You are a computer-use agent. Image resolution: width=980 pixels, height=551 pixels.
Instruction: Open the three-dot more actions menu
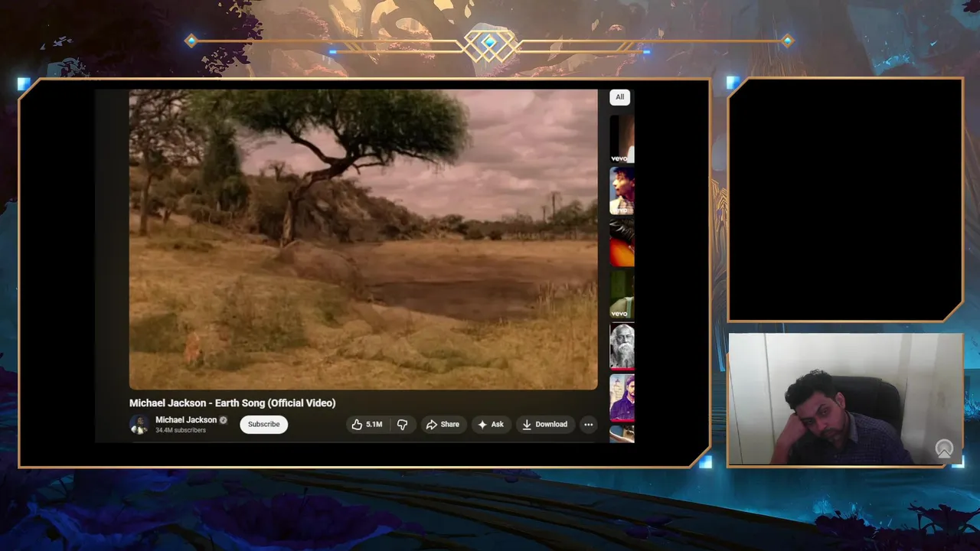tap(588, 424)
